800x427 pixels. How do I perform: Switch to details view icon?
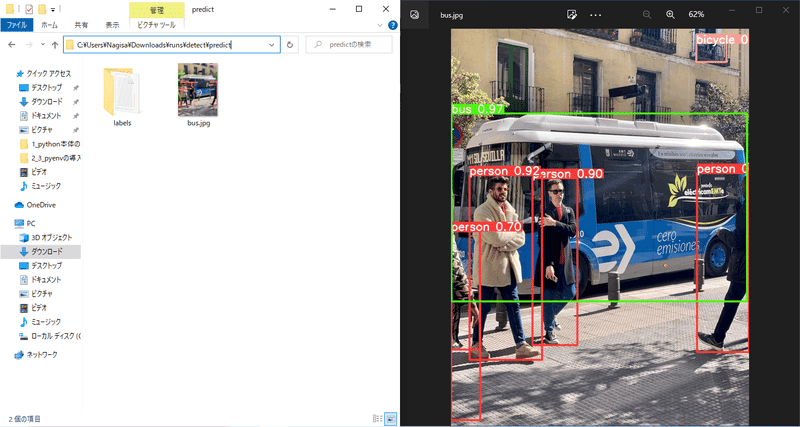pos(378,419)
